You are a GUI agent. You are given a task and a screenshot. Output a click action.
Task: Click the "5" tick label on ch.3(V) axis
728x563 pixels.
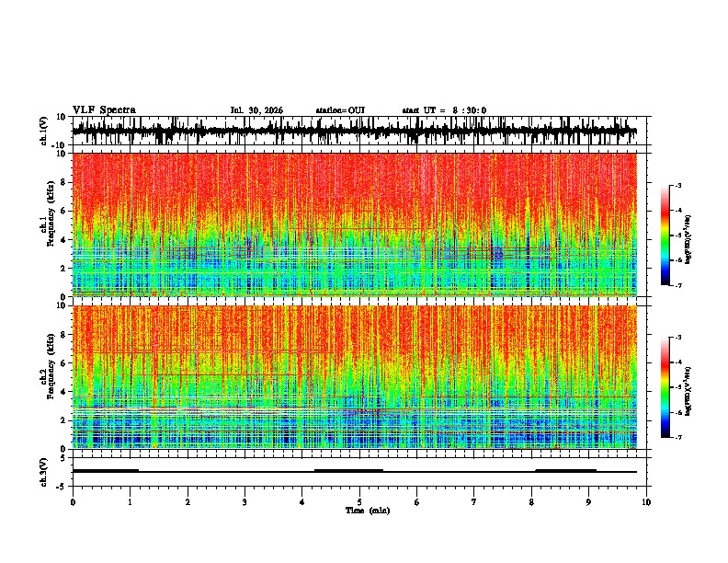(x=63, y=458)
